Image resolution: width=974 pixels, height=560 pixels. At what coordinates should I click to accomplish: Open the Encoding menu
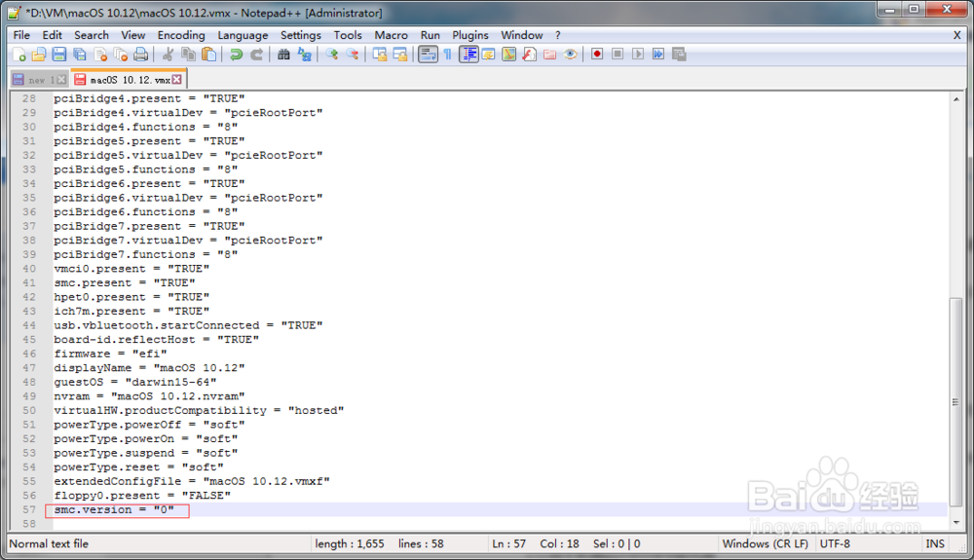tap(181, 35)
